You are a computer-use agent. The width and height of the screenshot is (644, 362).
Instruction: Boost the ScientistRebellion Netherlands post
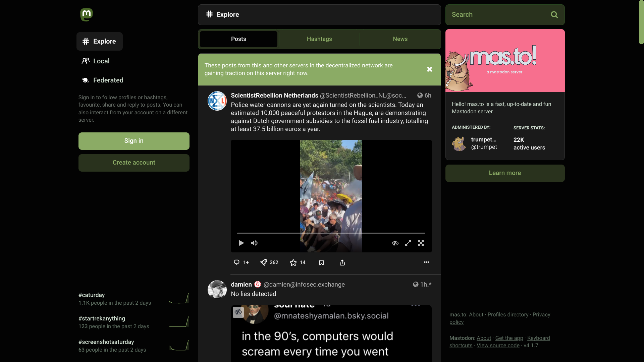(264, 262)
